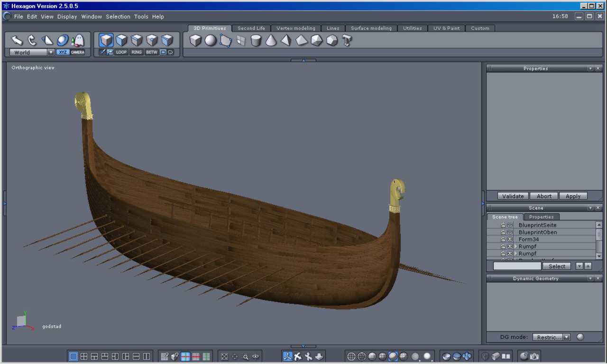Open the DG mode dropdown
Viewport: 607px width, 364px height.
coord(566,337)
